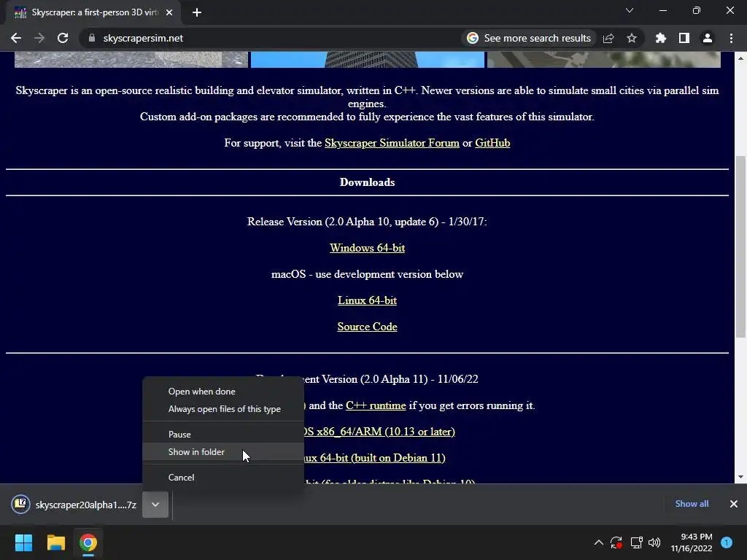Click the page vertical scrollbar thumb
Viewport: 747px width, 560px height.
point(740,246)
